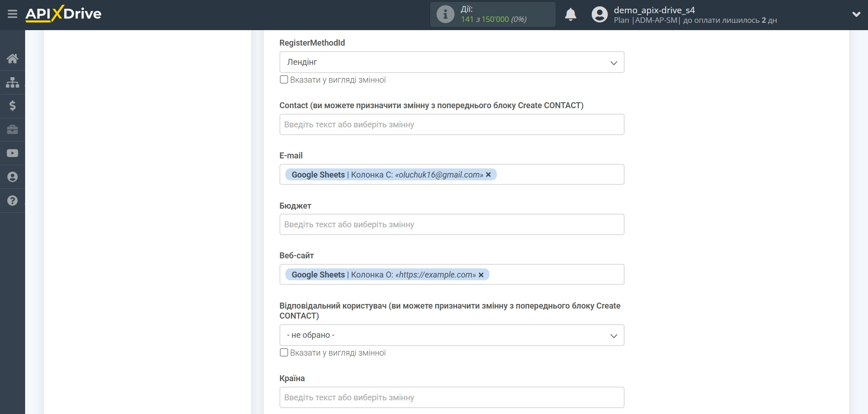Screen dimensions: 868x414
Task: Enable variable checkbox under responsible user dropdown
Action: [284, 353]
